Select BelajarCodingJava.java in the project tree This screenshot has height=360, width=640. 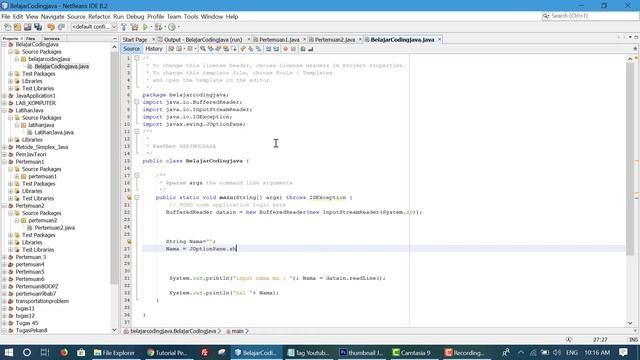coord(62,67)
